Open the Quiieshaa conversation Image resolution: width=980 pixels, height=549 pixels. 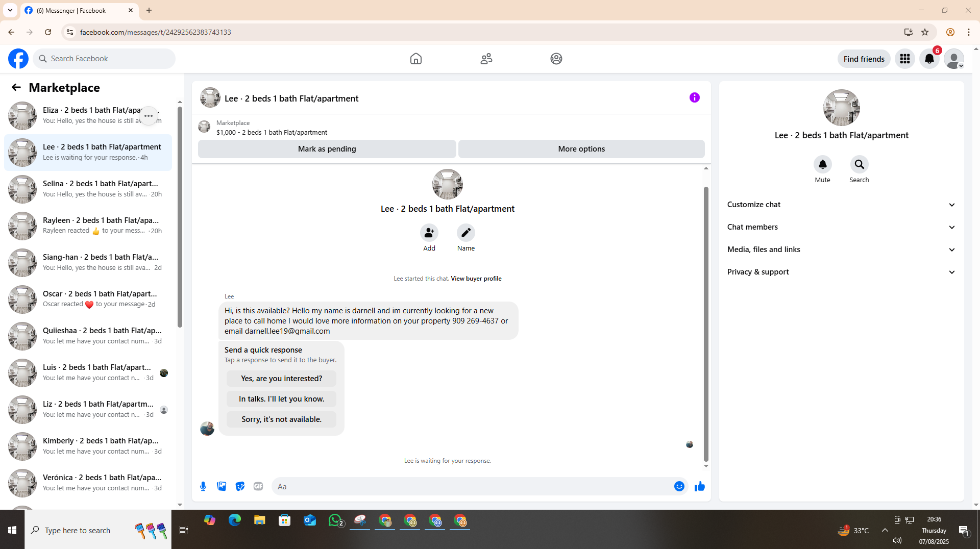(88, 336)
